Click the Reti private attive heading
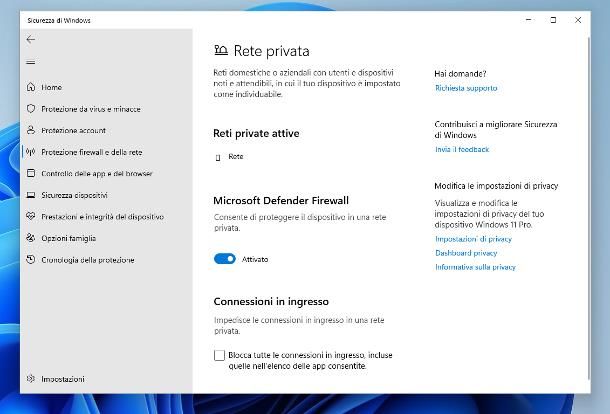This screenshot has width=610, height=414. 256,133
